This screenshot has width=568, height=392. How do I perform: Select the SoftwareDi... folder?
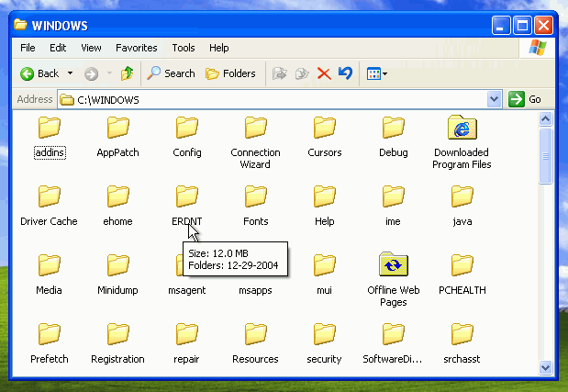(393, 344)
